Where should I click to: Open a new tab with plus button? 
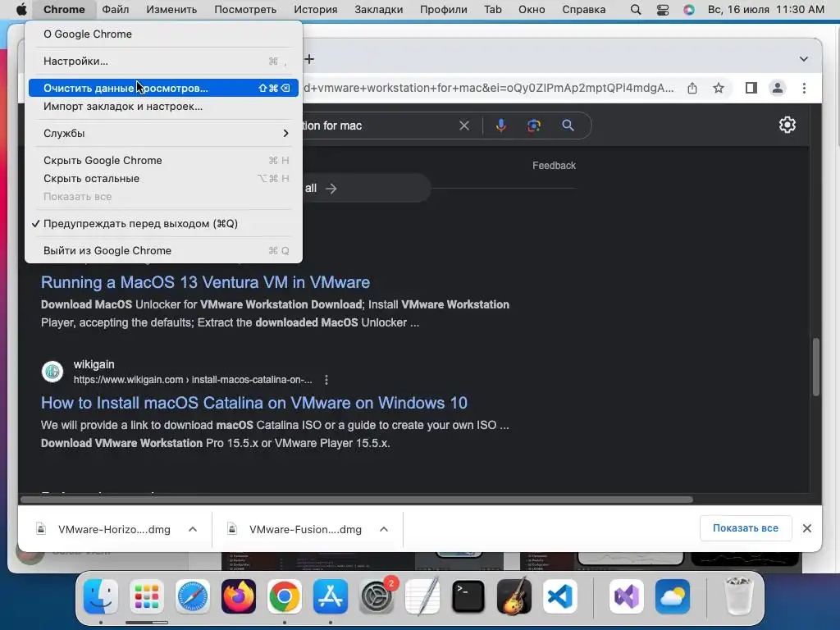[309, 59]
